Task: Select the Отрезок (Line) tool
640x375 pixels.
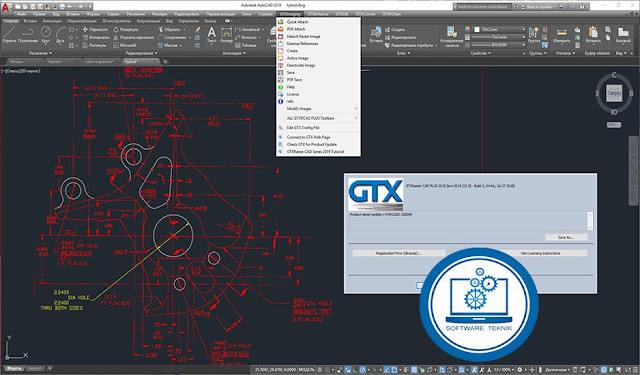Action: [x=9, y=34]
